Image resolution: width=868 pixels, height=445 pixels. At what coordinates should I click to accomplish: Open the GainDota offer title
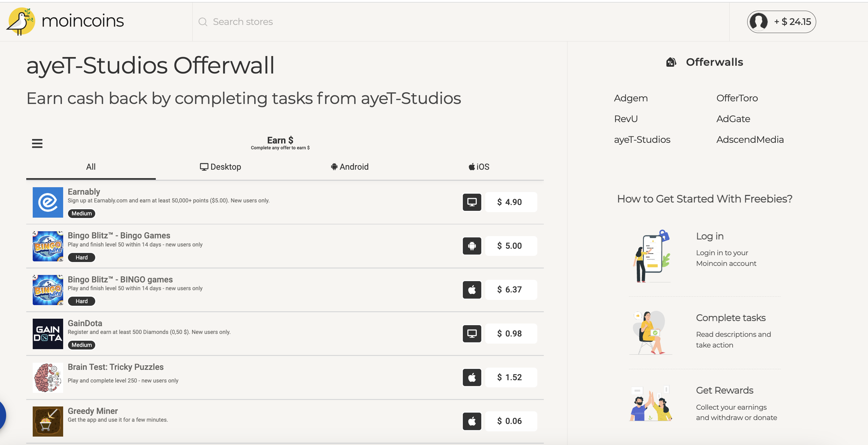pyautogui.click(x=85, y=323)
